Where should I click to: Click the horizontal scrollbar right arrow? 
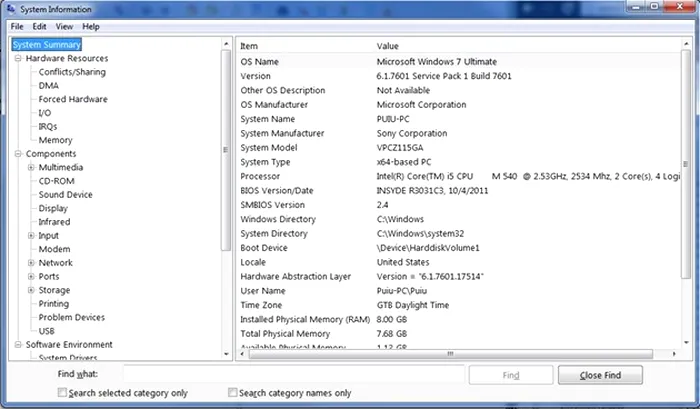pos(674,354)
